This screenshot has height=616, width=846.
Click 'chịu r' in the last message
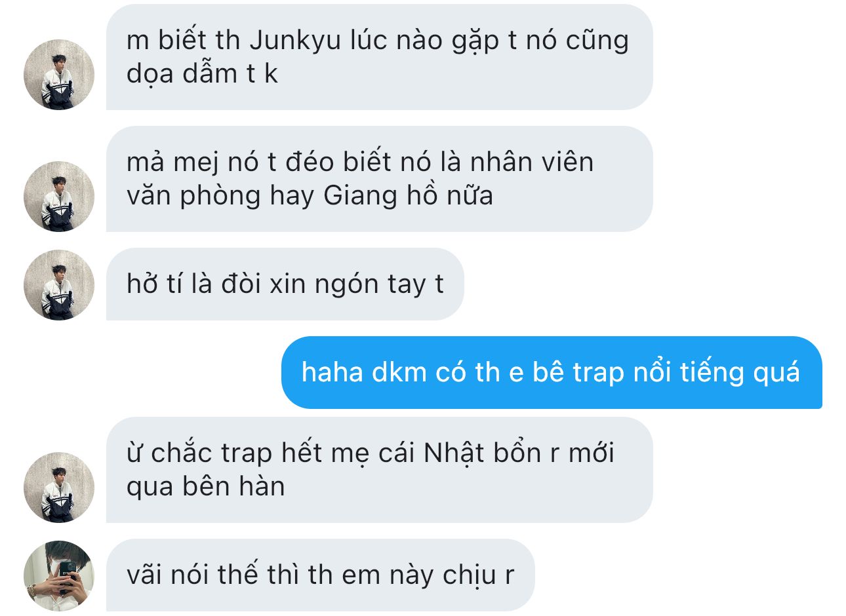478,575
